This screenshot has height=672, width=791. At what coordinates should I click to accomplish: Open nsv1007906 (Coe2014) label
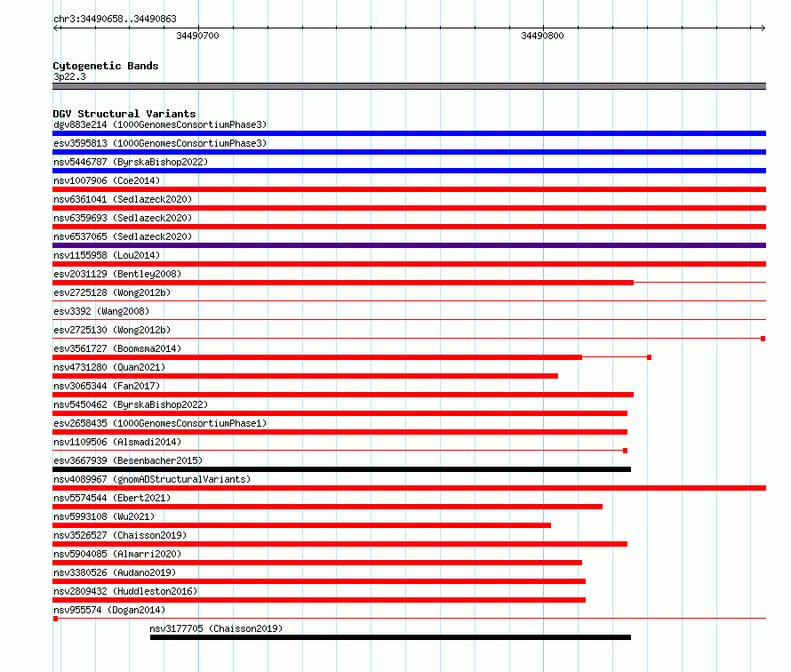(107, 180)
